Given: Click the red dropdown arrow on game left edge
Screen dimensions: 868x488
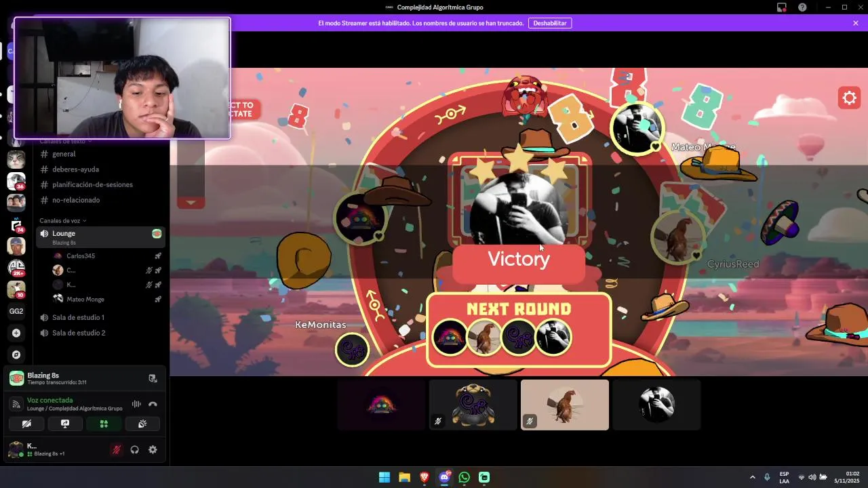Looking at the screenshot, I should pyautogui.click(x=191, y=202).
